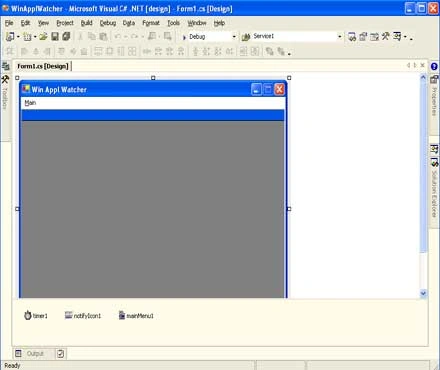Image resolution: width=440 pixels, height=370 pixels.
Task: Click the designer scrollbar down arrow
Action: point(423,293)
